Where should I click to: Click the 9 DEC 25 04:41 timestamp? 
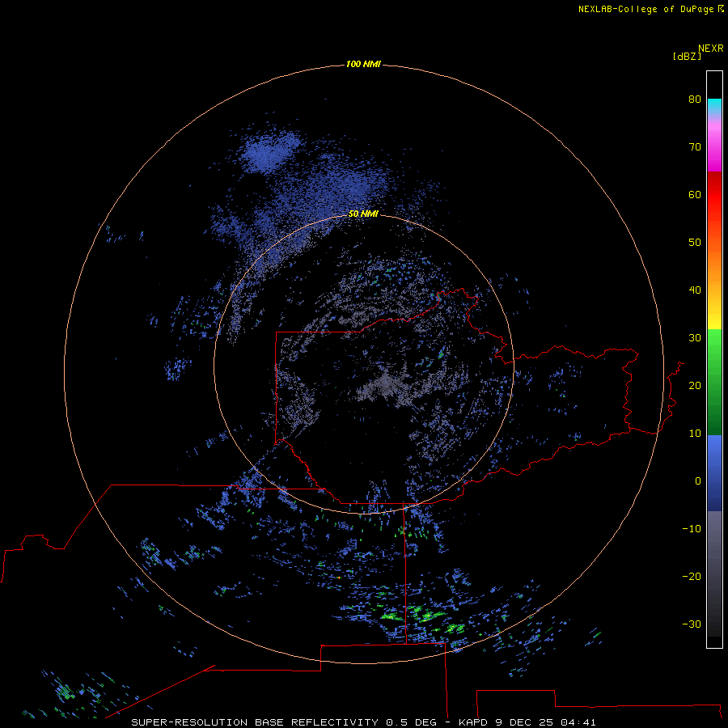[545, 722]
